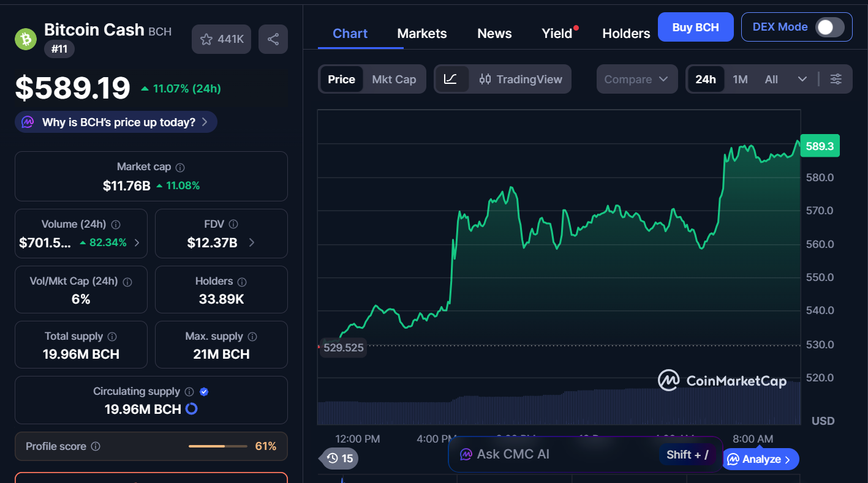Click the price change history clock icon
This screenshot has width=868, height=483.
coord(333,458)
